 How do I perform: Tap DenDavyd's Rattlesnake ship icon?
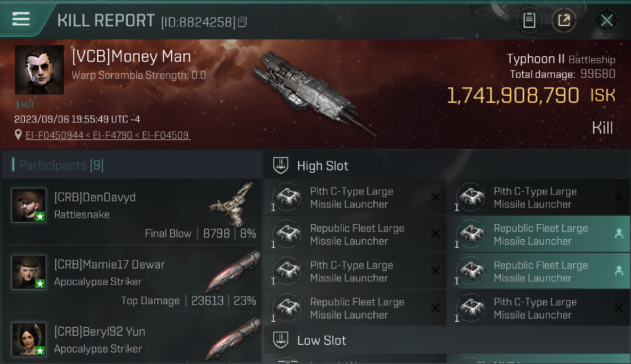click(233, 203)
